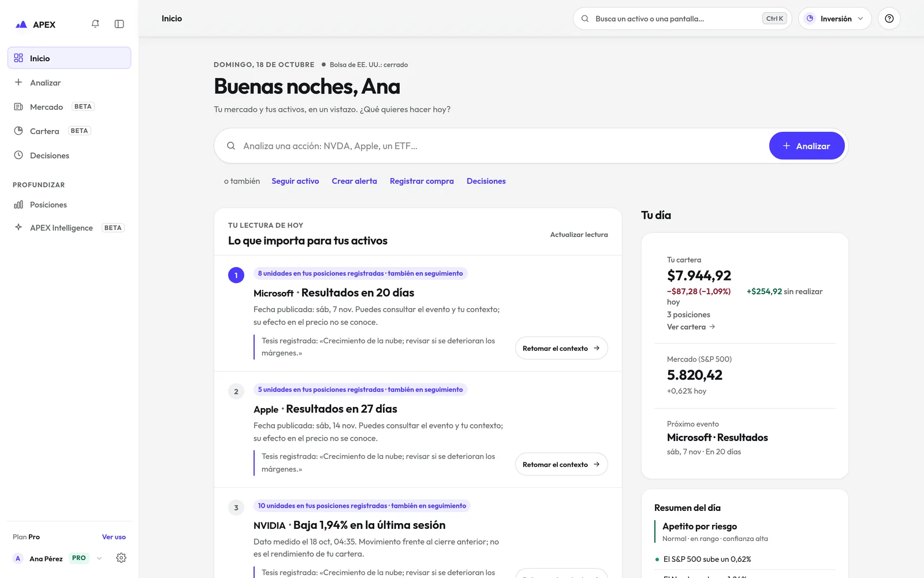Collapse the sidebar panel icon

120,24
